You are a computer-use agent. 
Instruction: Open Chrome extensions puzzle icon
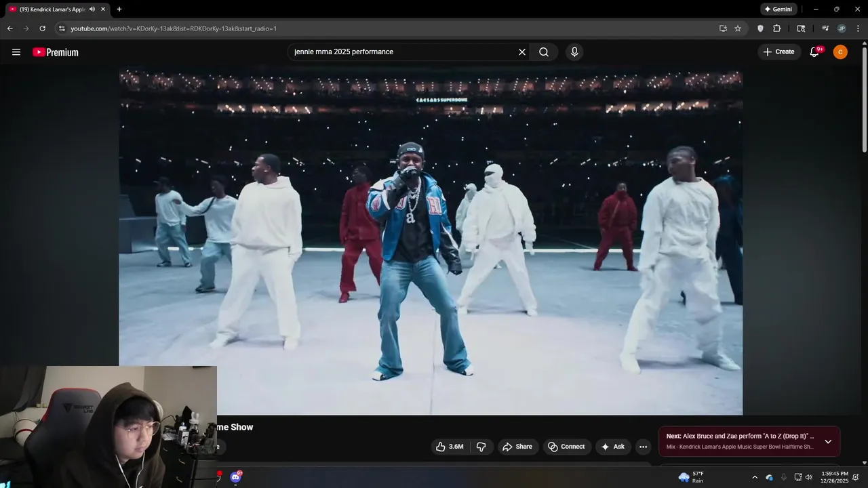point(777,28)
